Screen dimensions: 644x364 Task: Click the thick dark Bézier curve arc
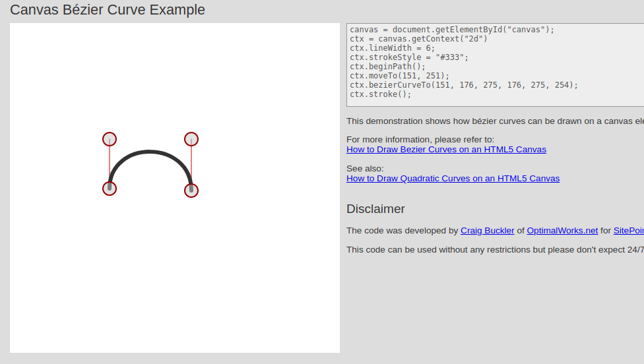(x=150, y=152)
